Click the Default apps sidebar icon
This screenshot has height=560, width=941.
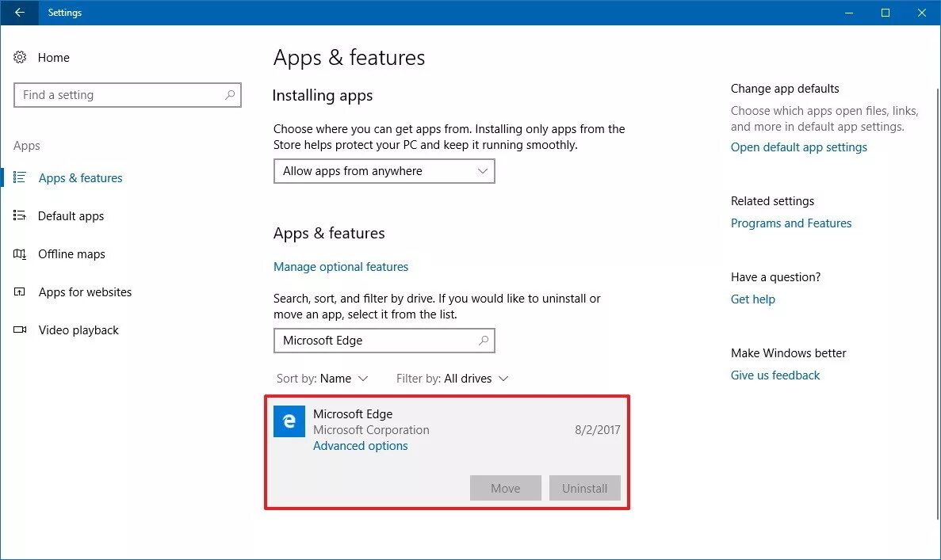pos(19,215)
